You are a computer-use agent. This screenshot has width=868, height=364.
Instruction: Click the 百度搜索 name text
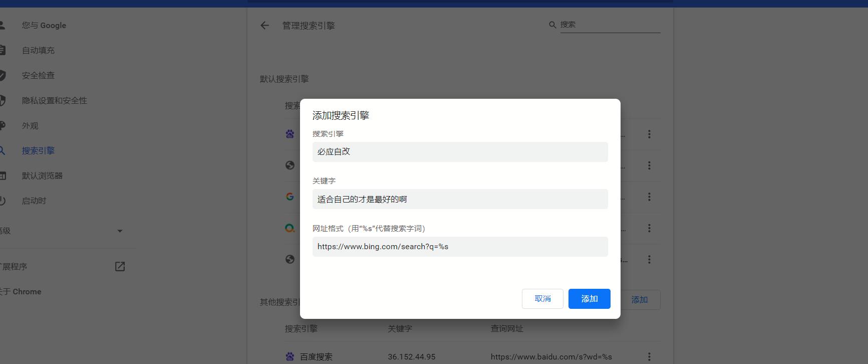point(316,357)
